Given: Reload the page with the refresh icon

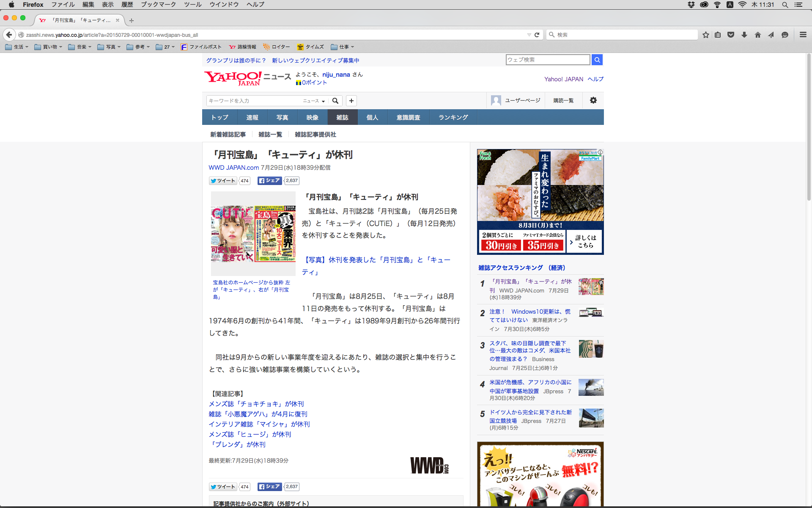Looking at the screenshot, I should click(x=537, y=35).
